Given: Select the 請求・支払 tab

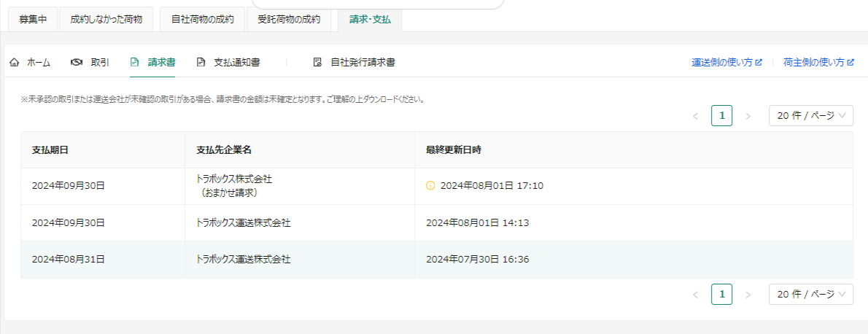Looking at the screenshot, I should [370, 20].
